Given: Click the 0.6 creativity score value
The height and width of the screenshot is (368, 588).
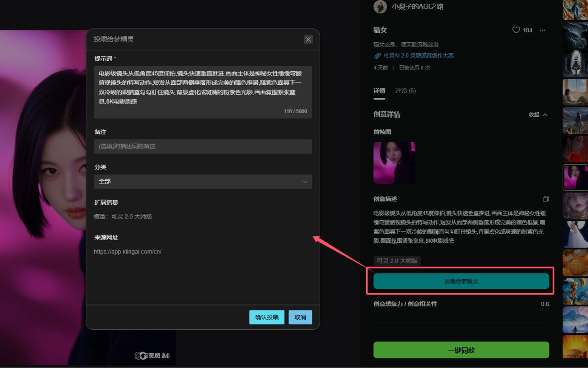Looking at the screenshot, I should click(545, 304).
